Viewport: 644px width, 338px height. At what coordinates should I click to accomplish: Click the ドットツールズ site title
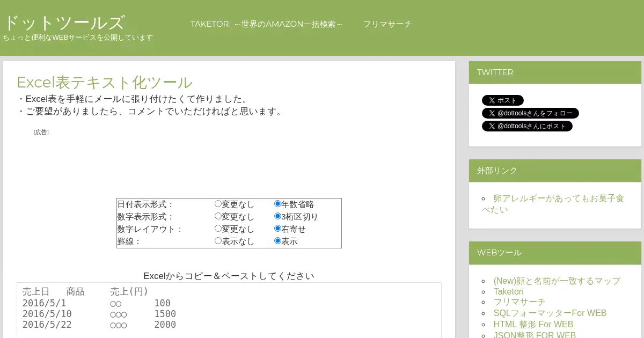[x=64, y=23]
